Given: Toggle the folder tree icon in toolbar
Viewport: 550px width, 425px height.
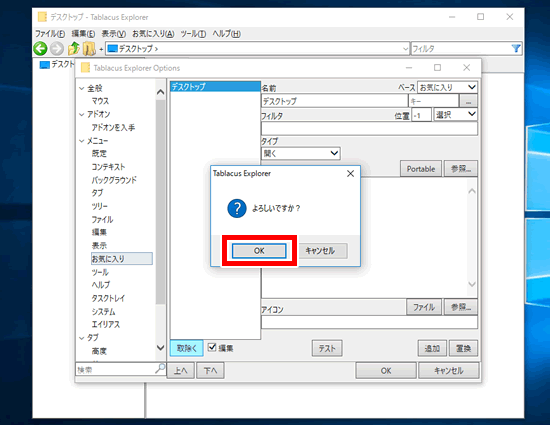Looking at the screenshot, I should (x=89, y=48).
